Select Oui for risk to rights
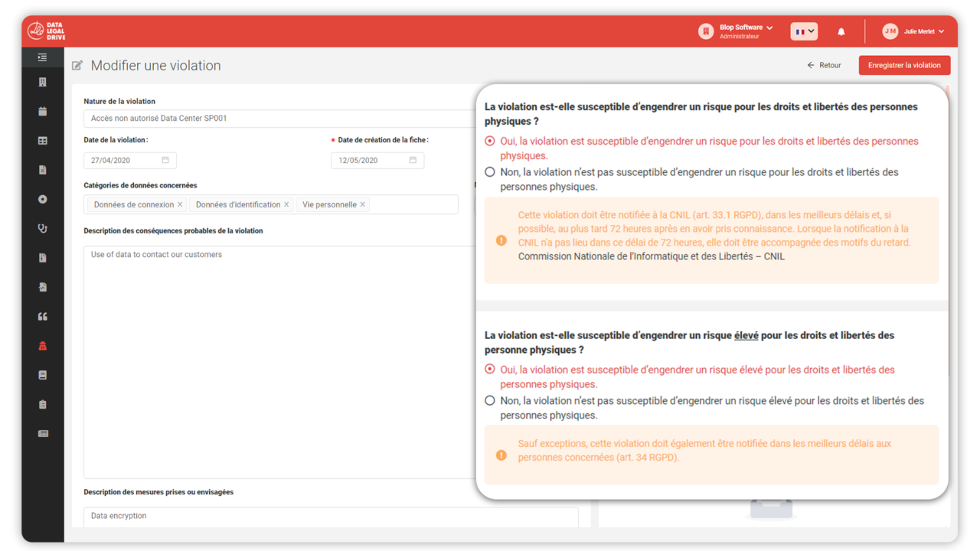This screenshot has width=980, height=551. tap(490, 141)
